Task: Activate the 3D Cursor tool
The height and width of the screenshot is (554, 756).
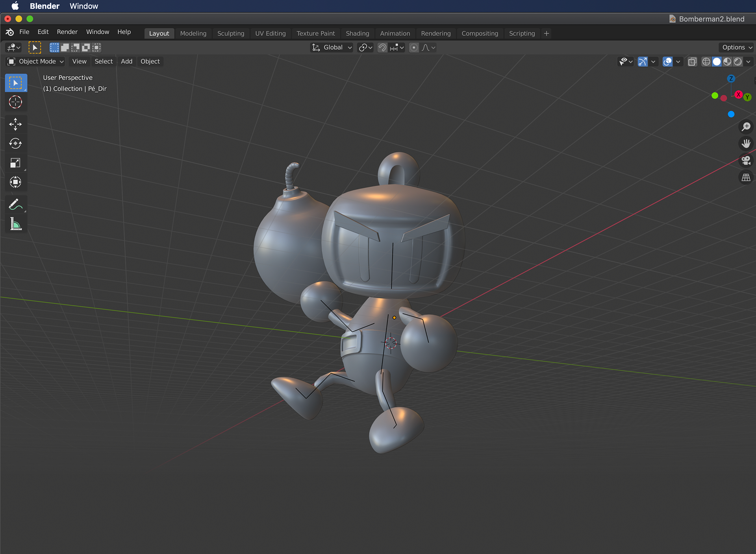Action: pyautogui.click(x=16, y=102)
